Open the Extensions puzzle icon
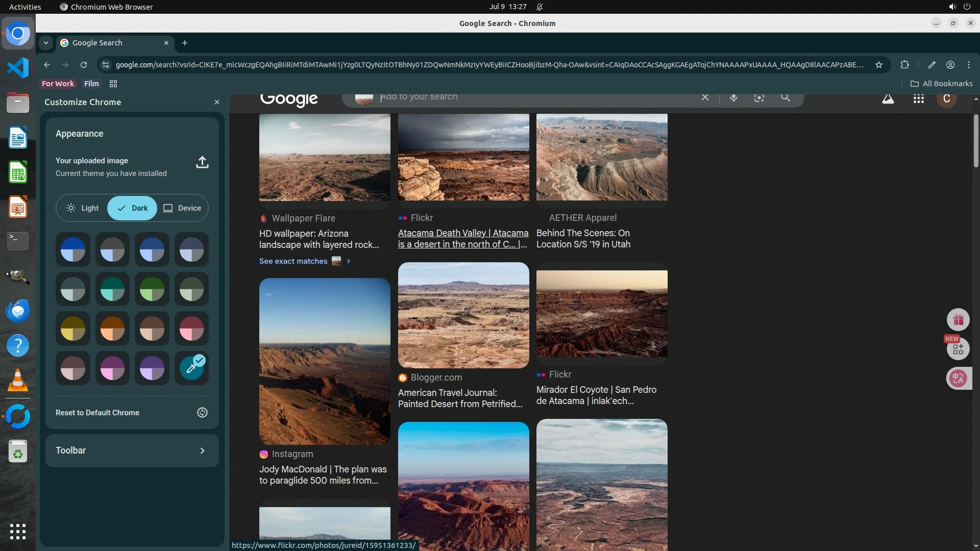This screenshot has width=980, height=551. tap(904, 65)
